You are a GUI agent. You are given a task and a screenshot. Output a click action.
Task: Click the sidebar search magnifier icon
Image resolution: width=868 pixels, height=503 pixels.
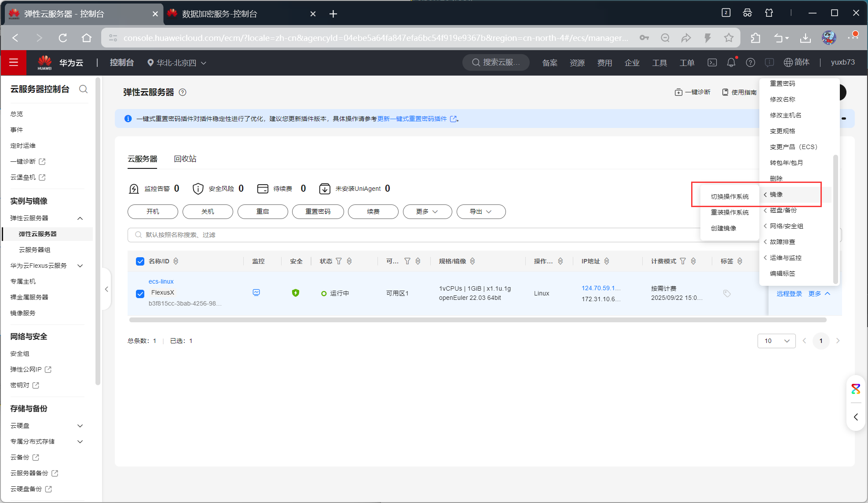tap(83, 89)
